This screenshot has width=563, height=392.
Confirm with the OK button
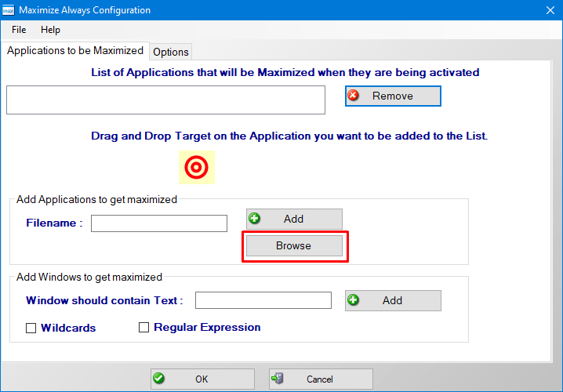[x=202, y=379]
